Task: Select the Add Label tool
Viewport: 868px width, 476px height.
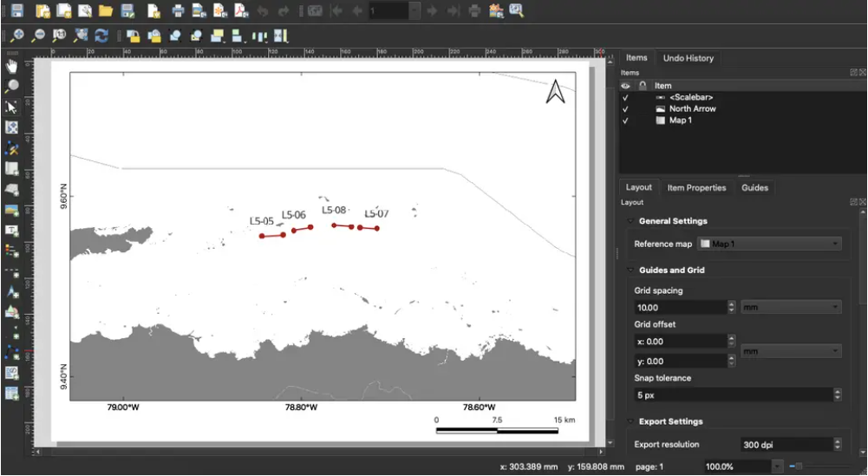Action: point(11,231)
